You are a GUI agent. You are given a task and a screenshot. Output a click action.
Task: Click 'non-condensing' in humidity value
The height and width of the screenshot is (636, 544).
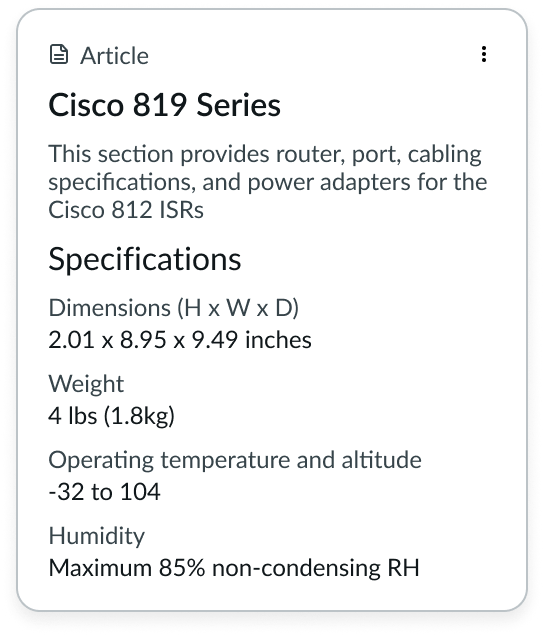pyautogui.click(x=297, y=569)
